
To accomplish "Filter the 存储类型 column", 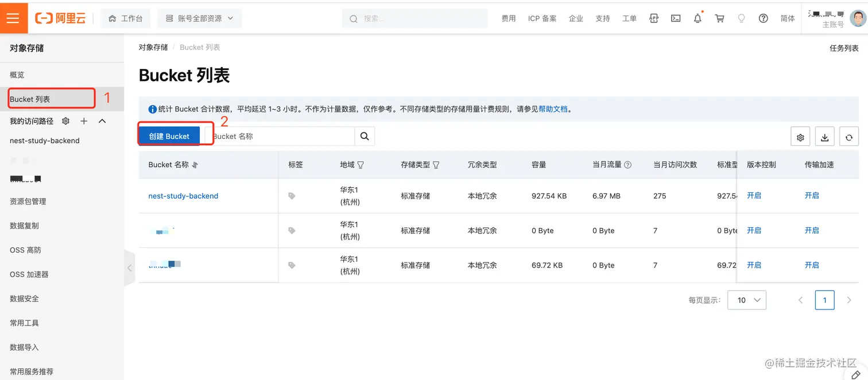I will click(x=436, y=165).
